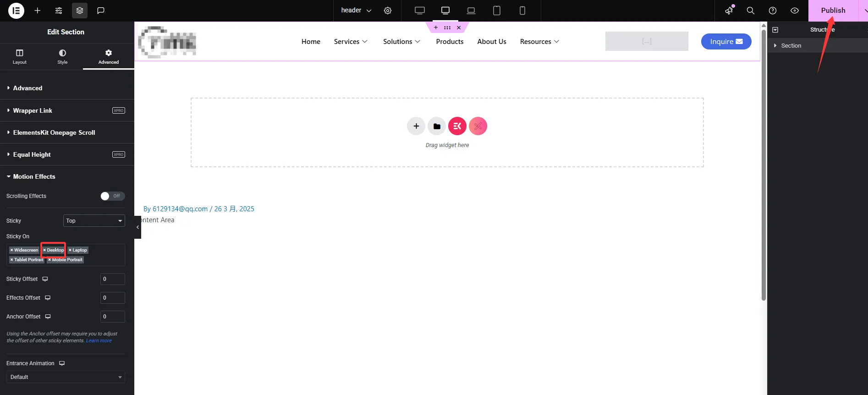This screenshot has width=868, height=395.
Task: Toggle the Structure layers icon
Action: 80,11
